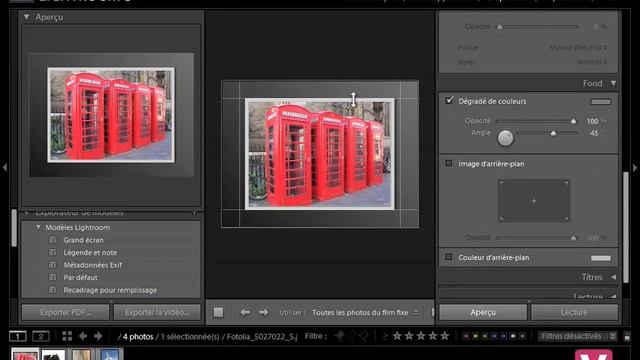640x360 pixels.
Task: Open the Style dropdown showing Normal
Action: point(591,62)
